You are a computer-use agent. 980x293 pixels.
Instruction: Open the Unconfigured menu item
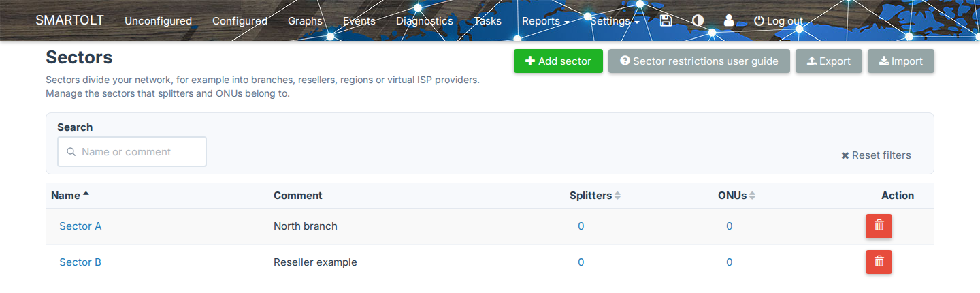click(x=158, y=21)
